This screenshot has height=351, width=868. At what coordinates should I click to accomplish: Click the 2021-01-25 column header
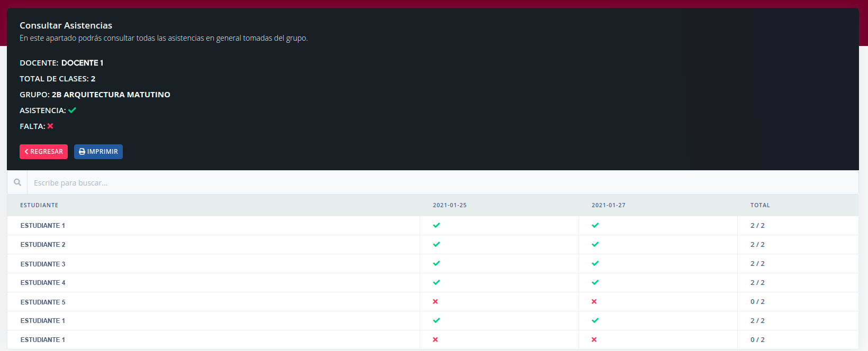[449, 205]
